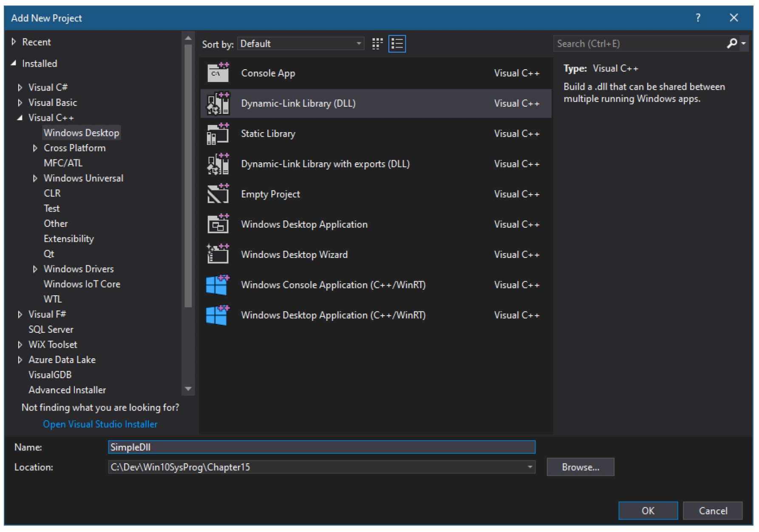The height and width of the screenshot is (532, 759).
Task: Choose the Static Library template icon
Action: (x=218, y=133)
